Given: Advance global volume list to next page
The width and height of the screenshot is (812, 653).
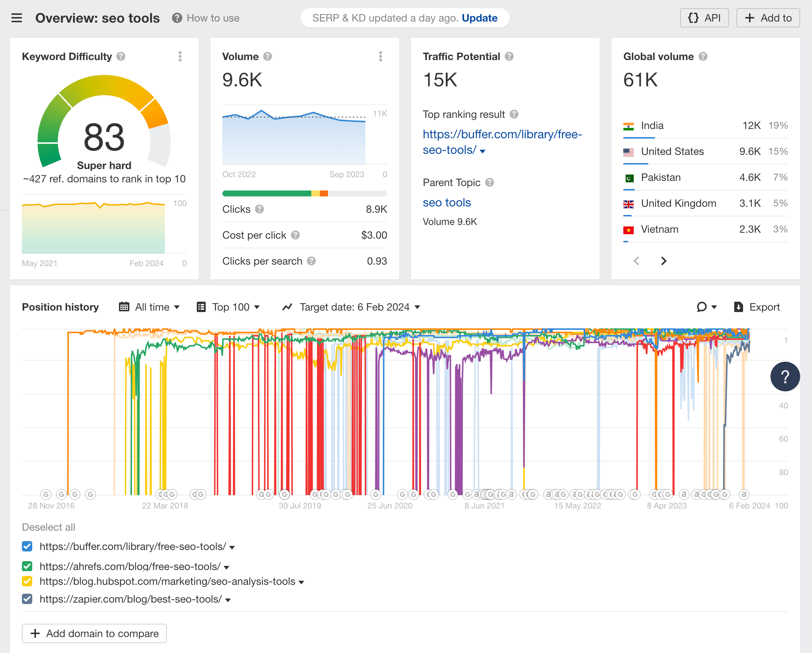Looking at the screenshot, I should coord(664,261).
